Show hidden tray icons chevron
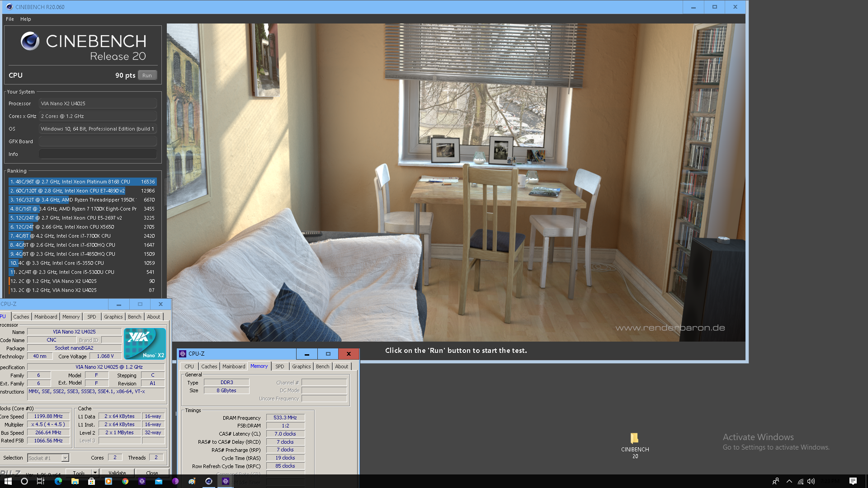 click(789, 481)
